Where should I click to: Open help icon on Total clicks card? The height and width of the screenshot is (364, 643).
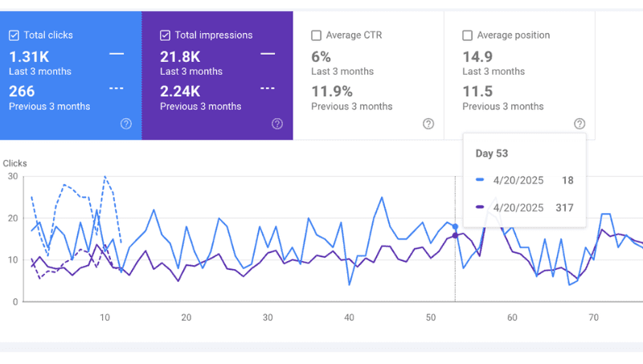tap(126, 124)
